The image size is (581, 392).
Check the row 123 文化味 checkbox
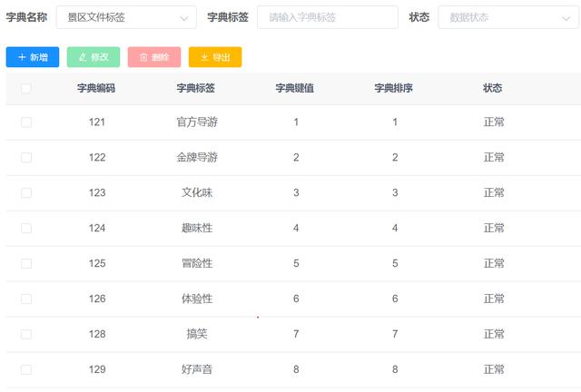click(x=26, y=192)
